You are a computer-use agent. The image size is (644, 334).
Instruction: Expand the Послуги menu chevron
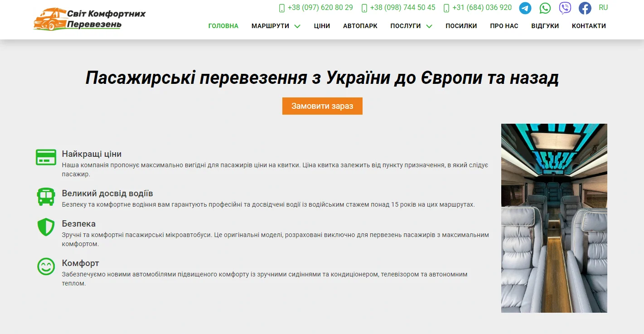point(429,26)
